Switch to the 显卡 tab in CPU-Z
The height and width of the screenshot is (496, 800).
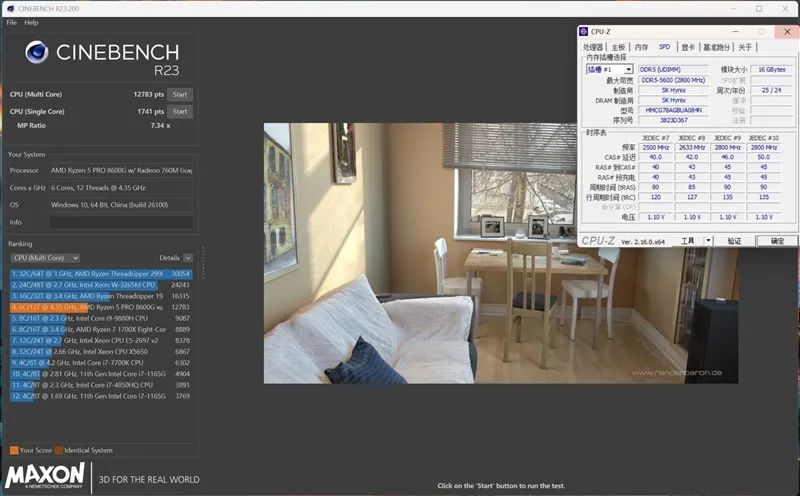688,47
